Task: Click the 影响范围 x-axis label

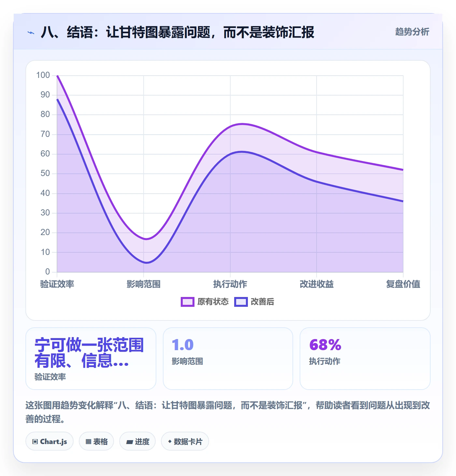Action: (x=144, y=284)
